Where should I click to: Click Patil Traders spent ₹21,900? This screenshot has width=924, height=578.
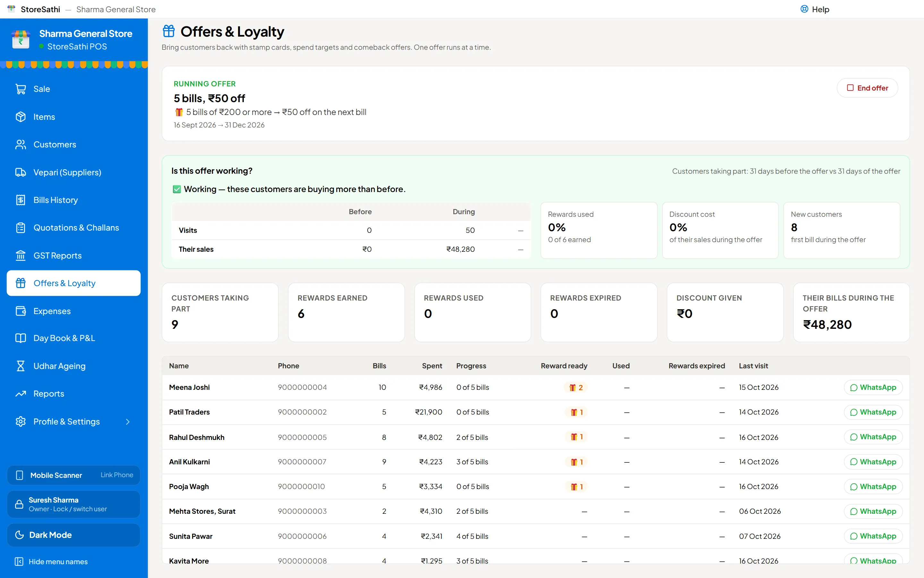(428, 412)
